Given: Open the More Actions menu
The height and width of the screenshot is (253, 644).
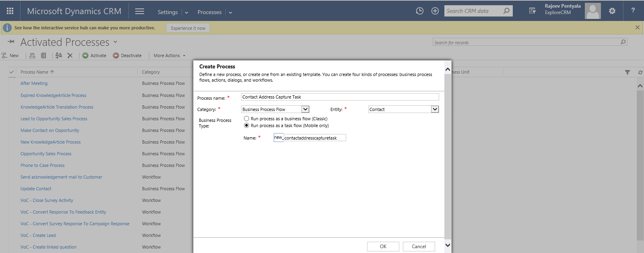Looking at the screenshot, I should pyautogui.click(x=169, y=56).
